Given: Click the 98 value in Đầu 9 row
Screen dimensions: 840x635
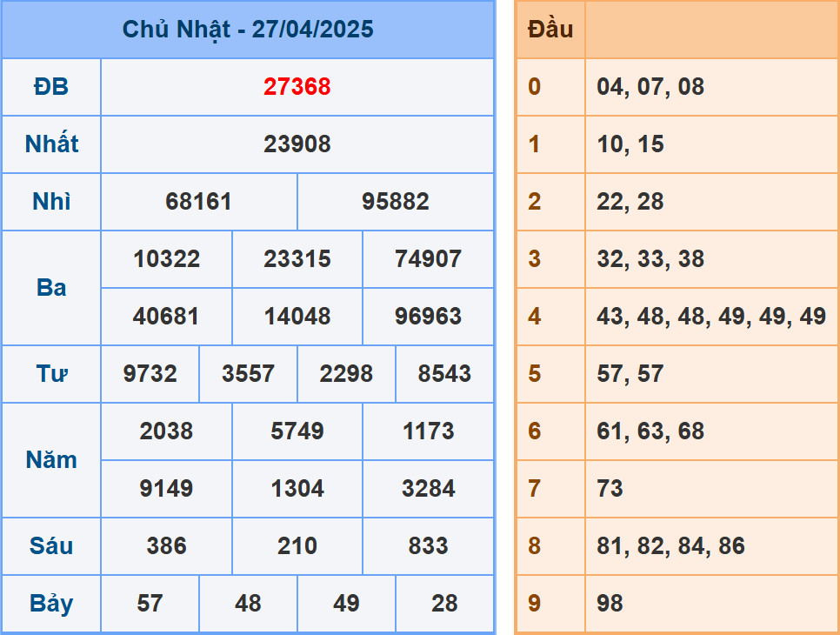Looking at the screenshot, I should (610, 602).
